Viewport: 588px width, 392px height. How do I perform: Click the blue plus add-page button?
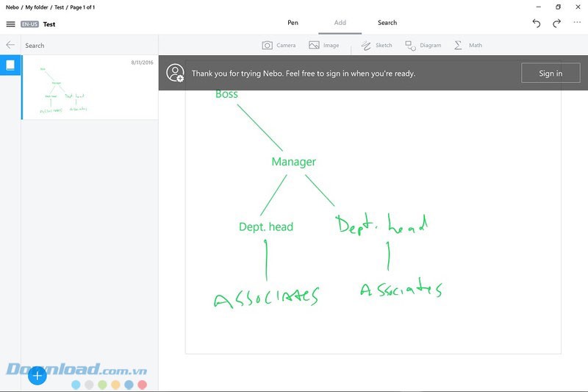pos(37,376)
